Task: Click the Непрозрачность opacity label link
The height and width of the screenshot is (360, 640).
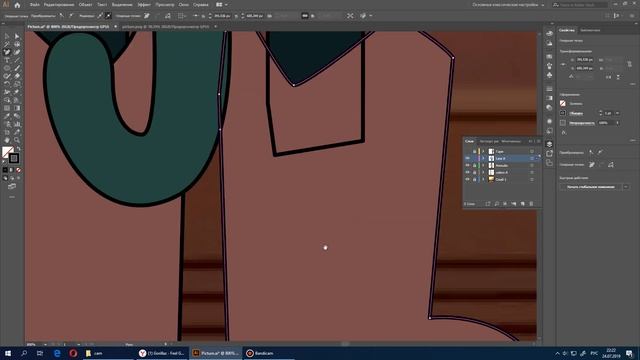Action: point(582,123)
